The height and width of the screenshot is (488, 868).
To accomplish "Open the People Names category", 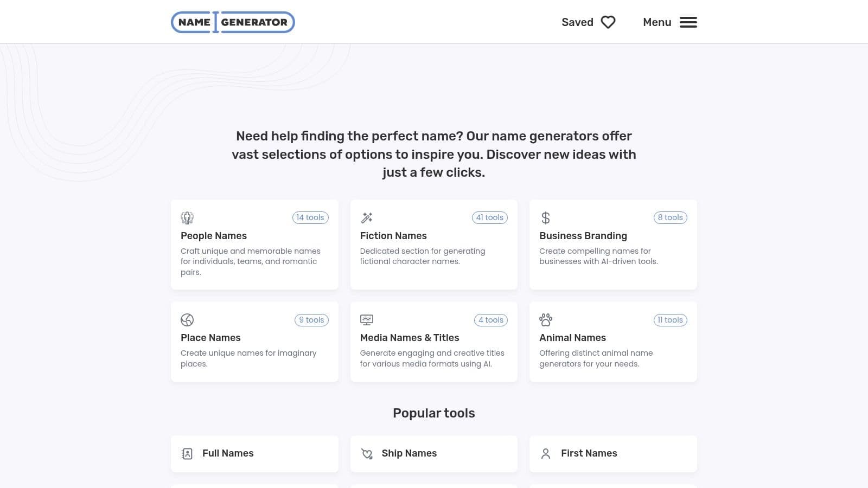I will tap(254, 245).
